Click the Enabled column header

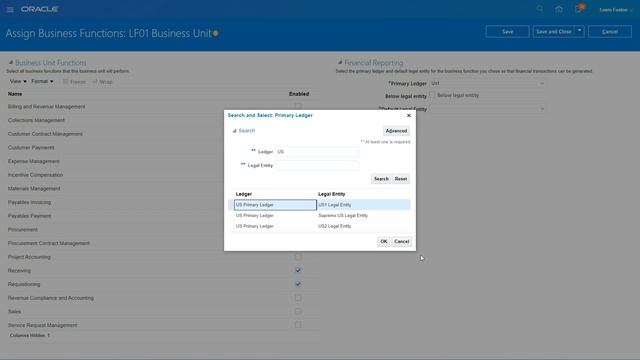(299, 94)
